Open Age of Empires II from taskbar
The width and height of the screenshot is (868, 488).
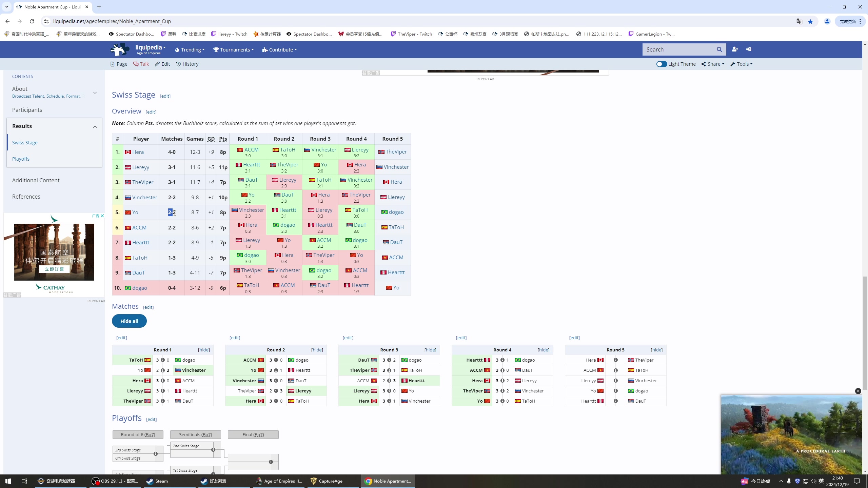[279, 481]
